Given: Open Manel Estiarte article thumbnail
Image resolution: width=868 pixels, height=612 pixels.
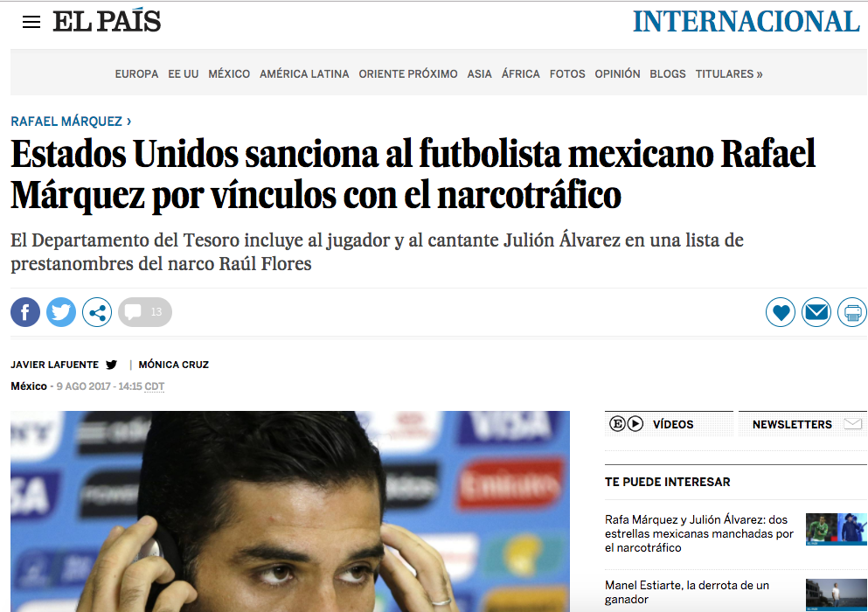Looking at the screenshot, I should [836, 595].
